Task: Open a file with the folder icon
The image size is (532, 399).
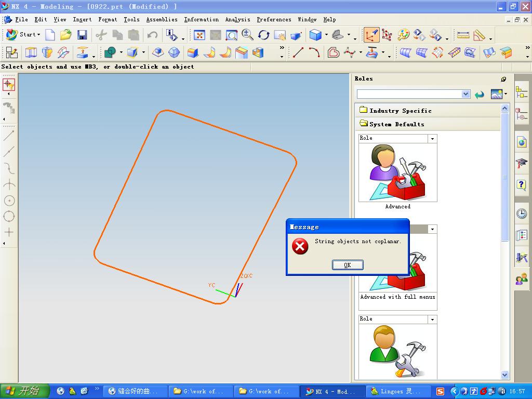Action: pyautogui.click(x=66, y=35)
